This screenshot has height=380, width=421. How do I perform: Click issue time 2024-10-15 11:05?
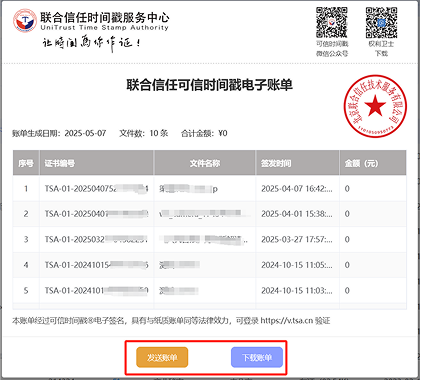(x=297, y=265)
